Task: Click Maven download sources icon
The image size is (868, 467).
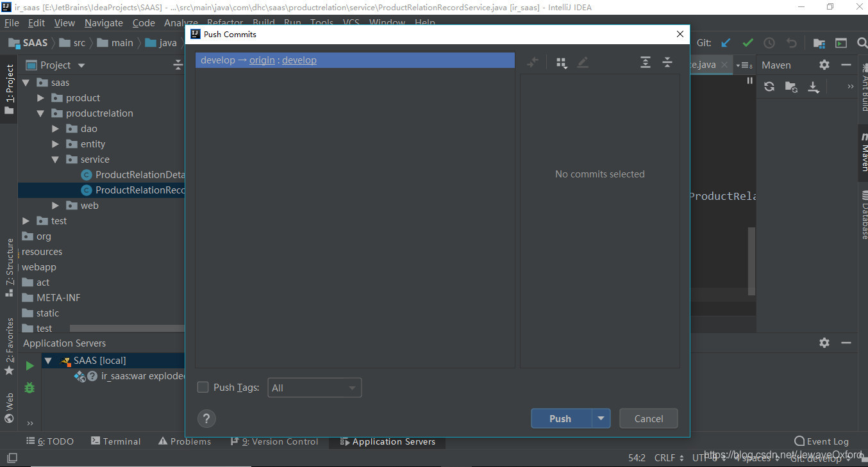Action: 814,86
